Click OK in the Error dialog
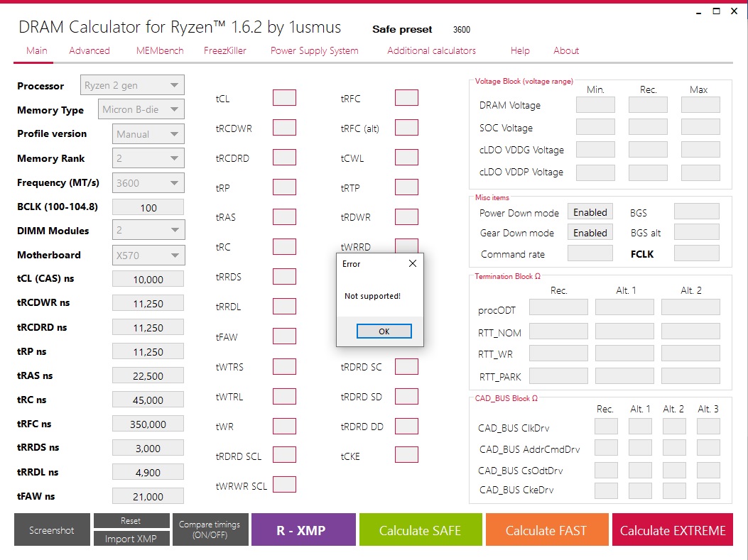Image resolution: width=748 pixels, height=560 pixels. coord(384,331)
